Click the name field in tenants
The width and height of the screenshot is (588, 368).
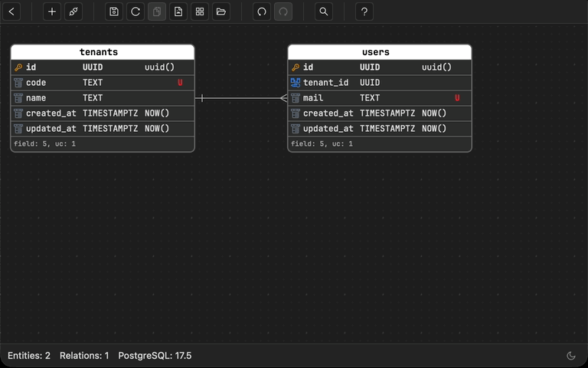(x=36, y=98)
